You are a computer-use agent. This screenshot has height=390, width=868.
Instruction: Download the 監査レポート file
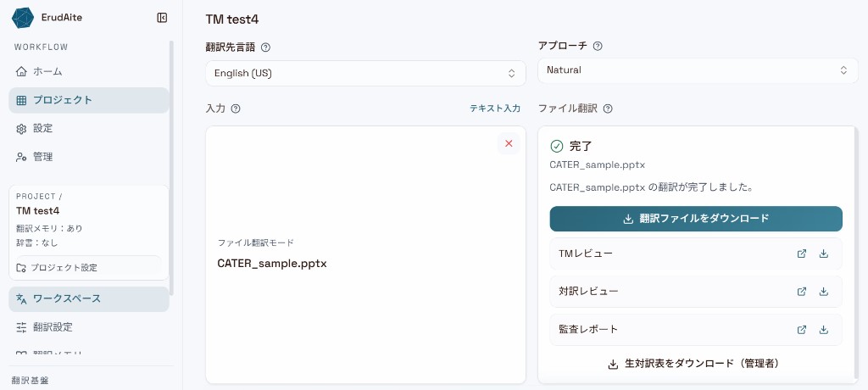(x=824, y=330)
